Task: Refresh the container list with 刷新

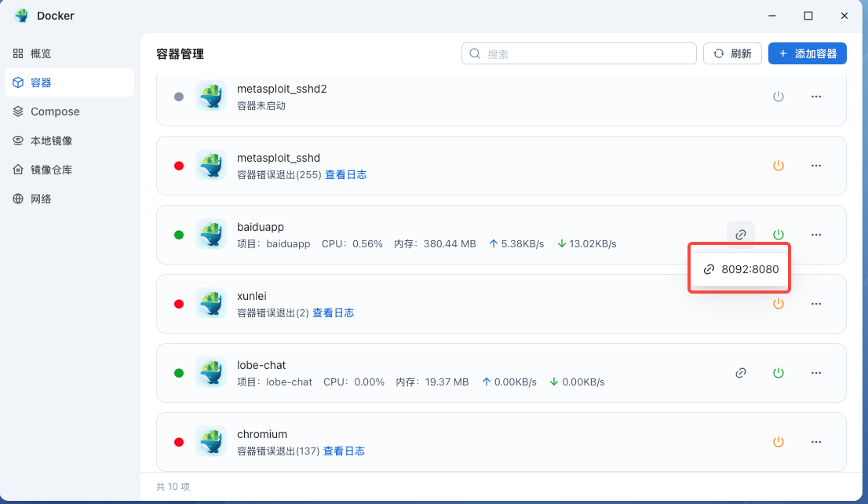Action: pyautogui.click(x=732, y=53)
